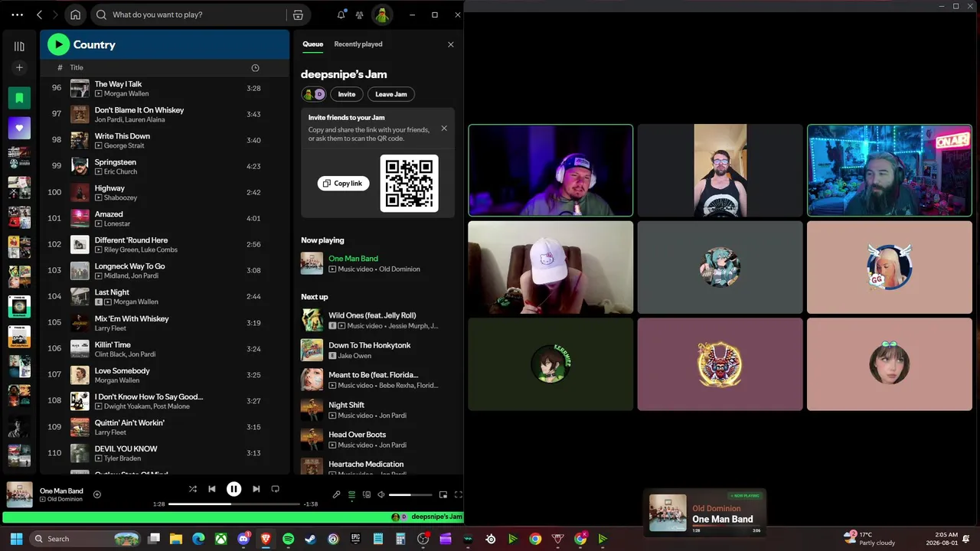
Task: Click the Now Playing overlay progress bar
Action: tap(727, 526)
